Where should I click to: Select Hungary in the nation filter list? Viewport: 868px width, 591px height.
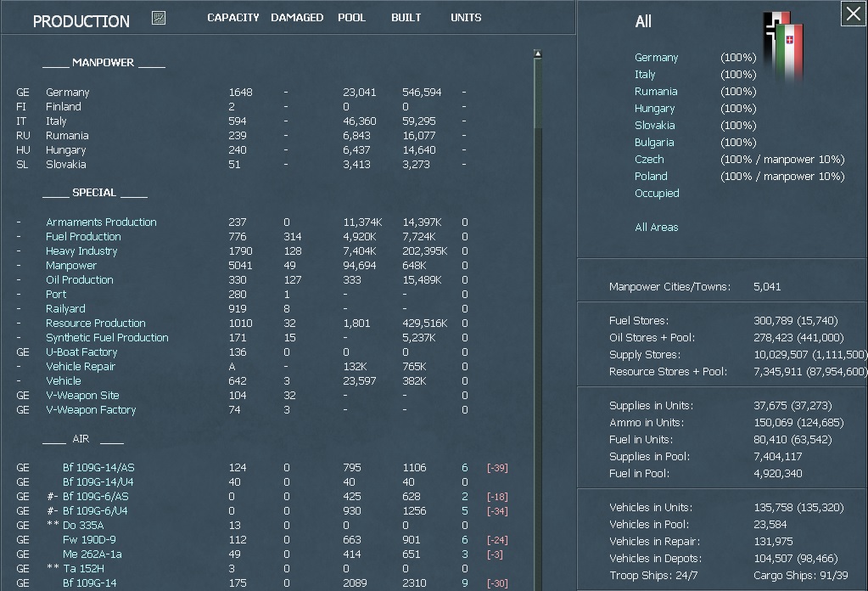[654, 109]
